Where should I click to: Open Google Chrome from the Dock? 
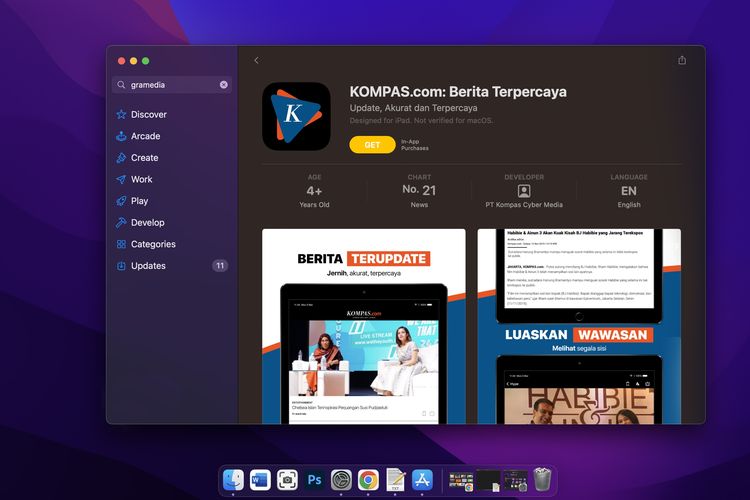[x=368, y=480]
